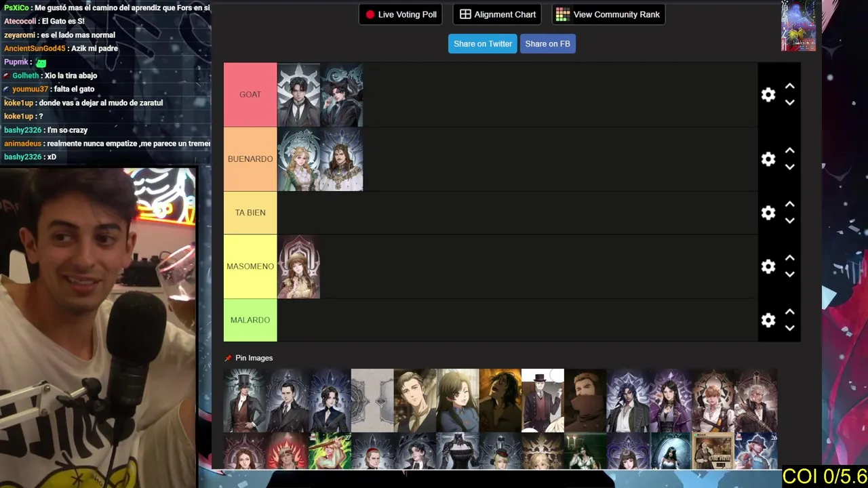Screen dimensions: 868x488
Task: Click chat user zeyaromi's name
Action: (x=20, y=35)
